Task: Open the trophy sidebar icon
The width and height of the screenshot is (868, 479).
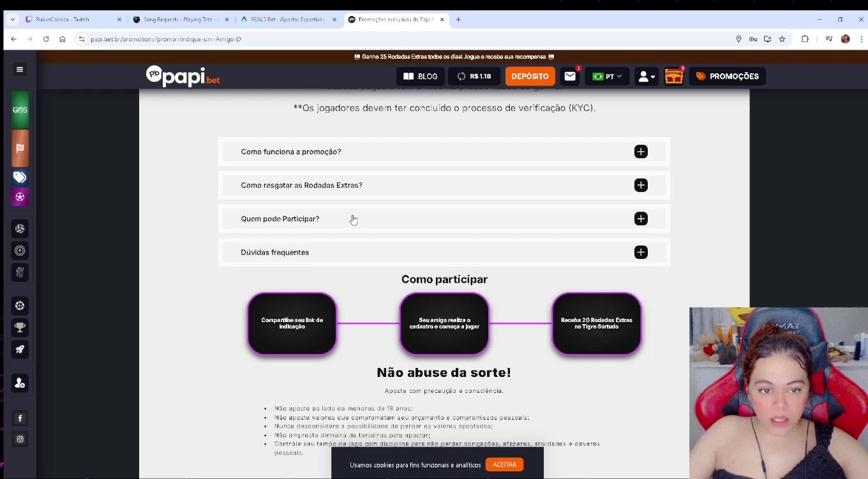Action: coord(20,328)
